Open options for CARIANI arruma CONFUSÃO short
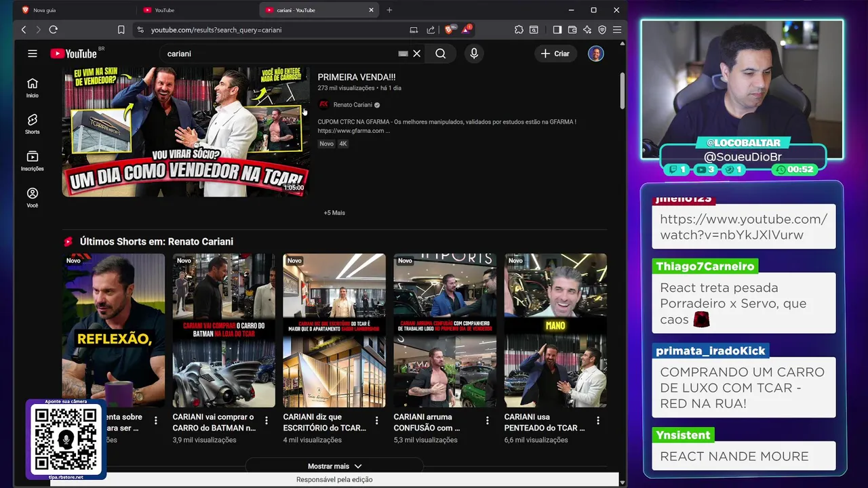The height and width of the screenshot is (488, 868). pyautogui.click(x=488, y=420)
